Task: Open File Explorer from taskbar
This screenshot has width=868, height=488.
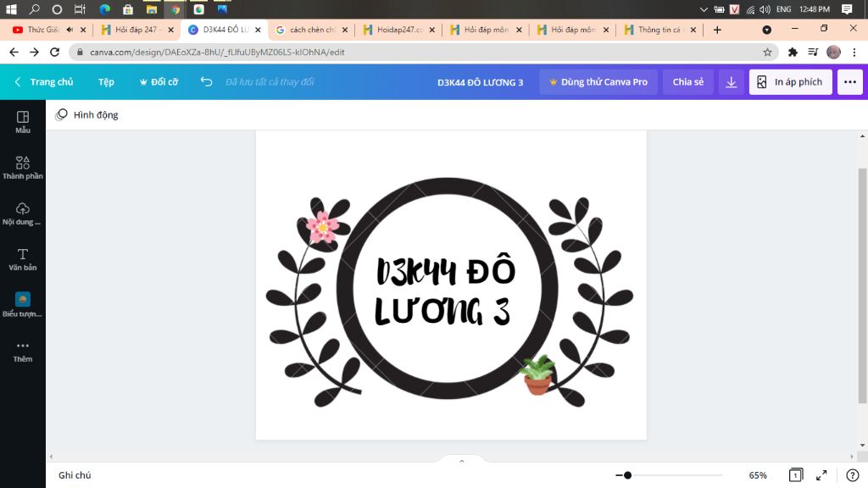Action: [151, 9]
